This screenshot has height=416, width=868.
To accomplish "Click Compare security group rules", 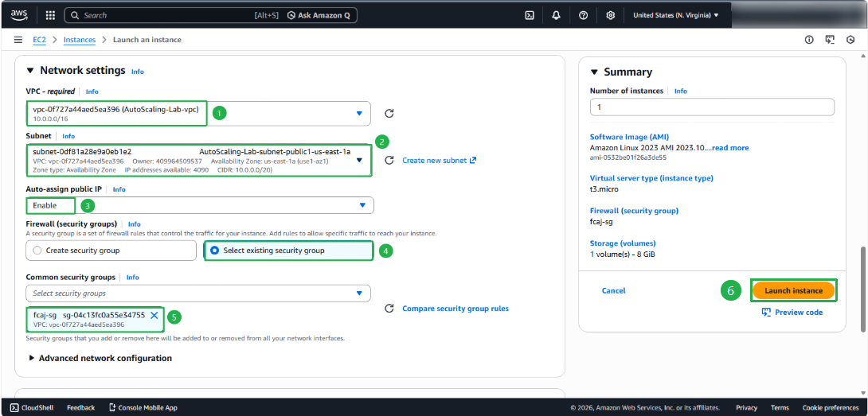I will (x=455, y=309).
